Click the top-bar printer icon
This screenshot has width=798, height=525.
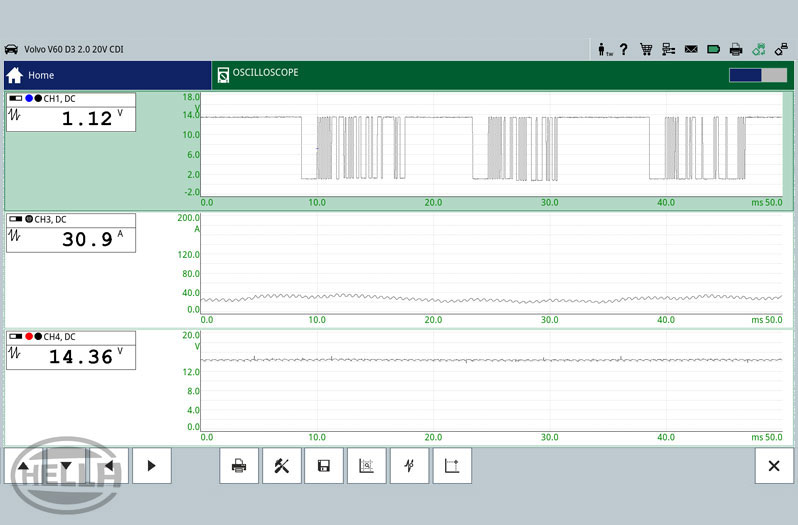click(736, 48)
